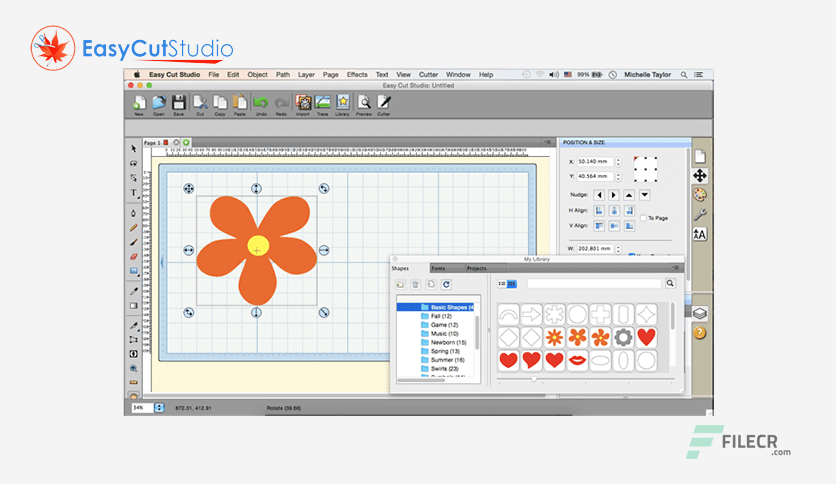Select the Spring (13) folder
Screen dimensions: 836x484
pos(439,351)
